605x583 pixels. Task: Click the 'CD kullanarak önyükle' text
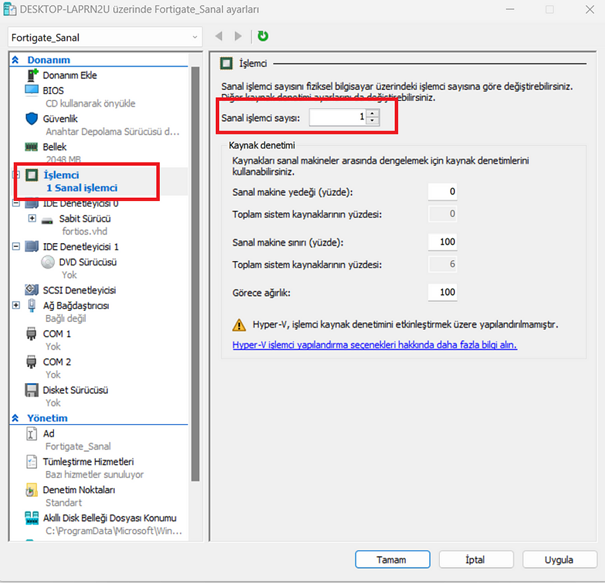[90, 103]
